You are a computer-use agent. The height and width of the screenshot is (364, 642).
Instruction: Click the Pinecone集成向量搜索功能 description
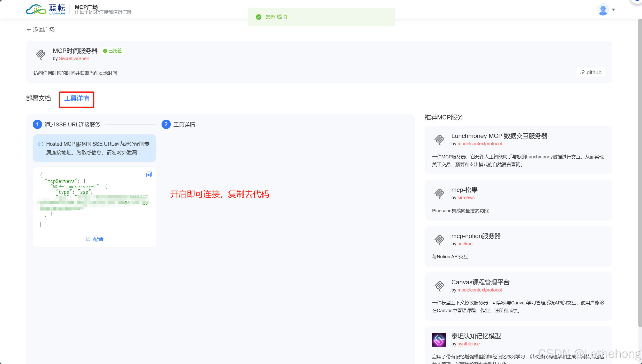(460, 211)
